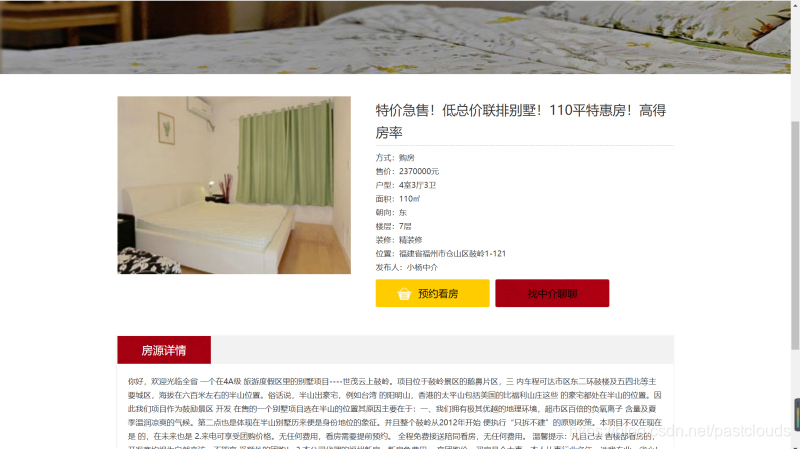800x449 pixels.
Task: Click the property description paragraph text
Action: [395, 413]
